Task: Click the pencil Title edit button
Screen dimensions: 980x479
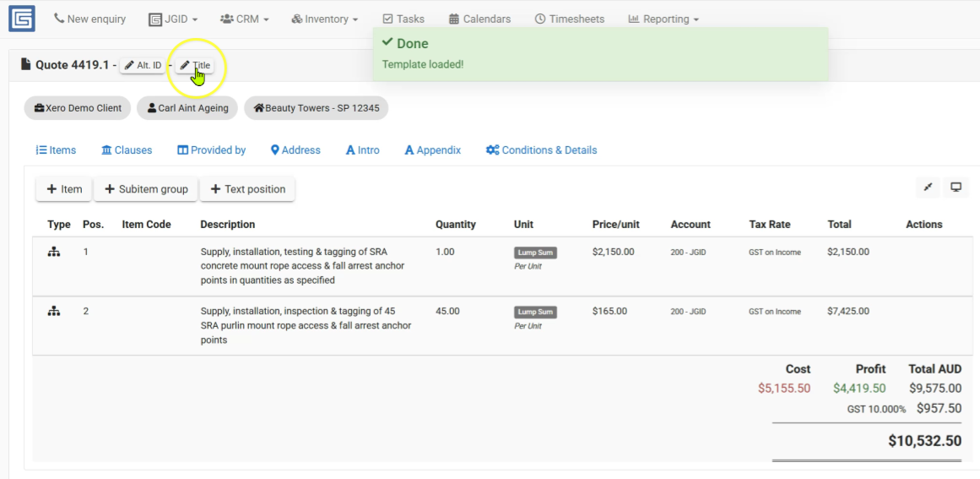Action: point(195,65)
